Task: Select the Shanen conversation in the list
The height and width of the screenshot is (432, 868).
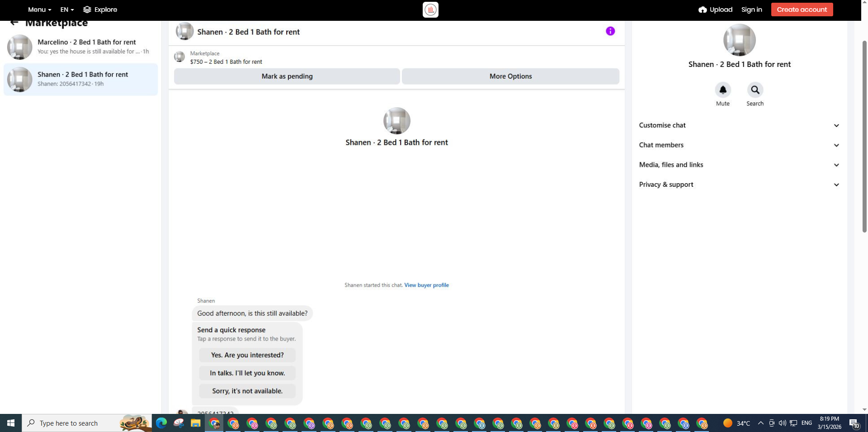Action: point(80,80)
